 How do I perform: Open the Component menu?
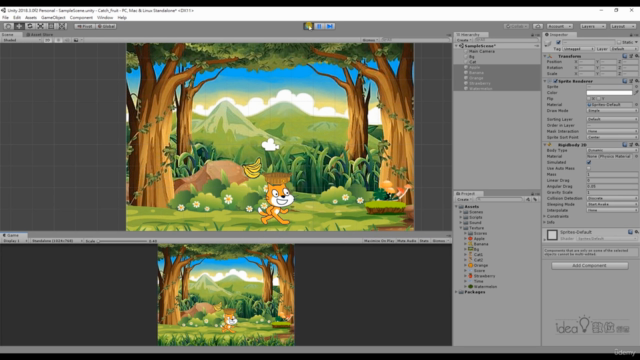(x=81, y=18)
